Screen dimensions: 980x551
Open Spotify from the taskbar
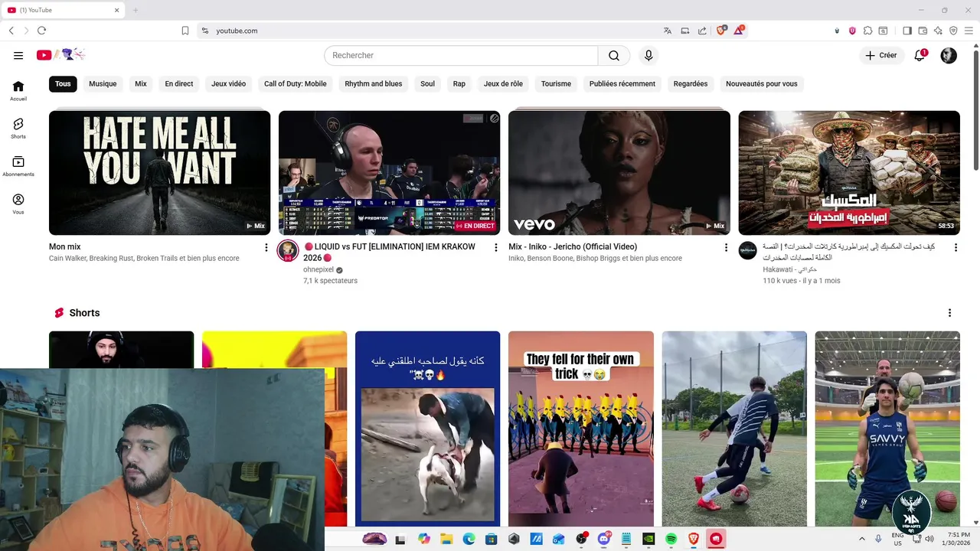671,539
